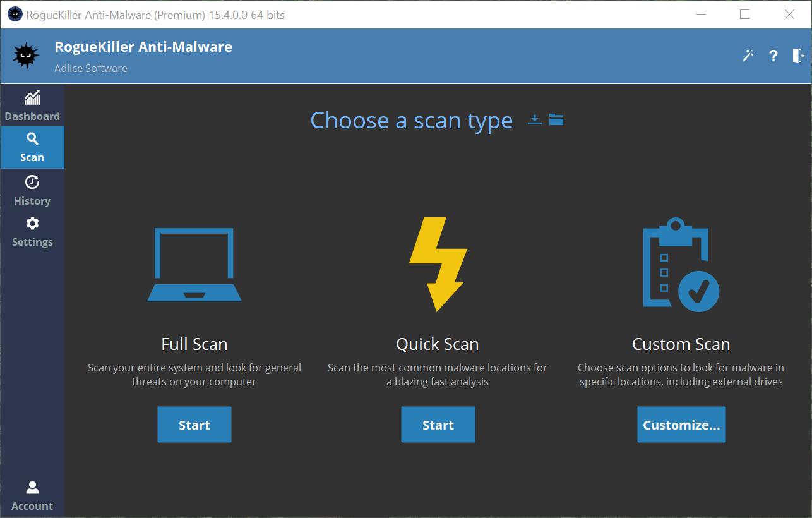Open the magic wand quick-repair tool

tap(748, 56)
